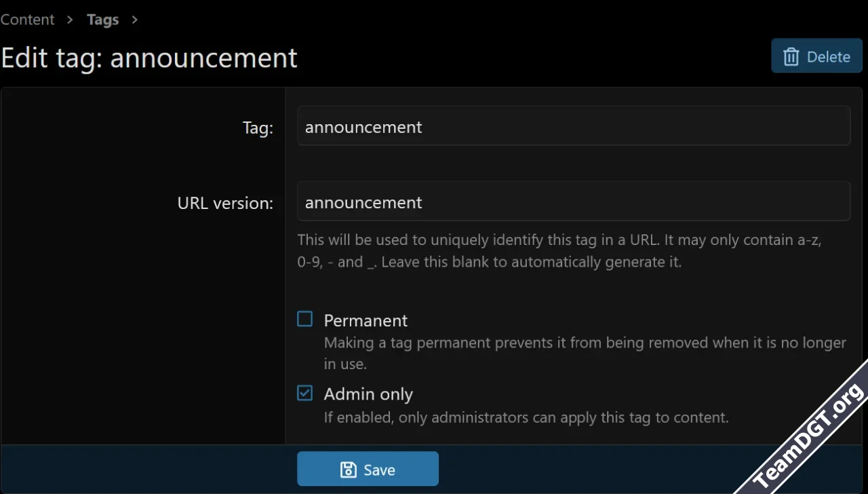The width and height of the screenshot is (868, 494).
Task: Open the Tags breadcrumb page
Action: 102,19
